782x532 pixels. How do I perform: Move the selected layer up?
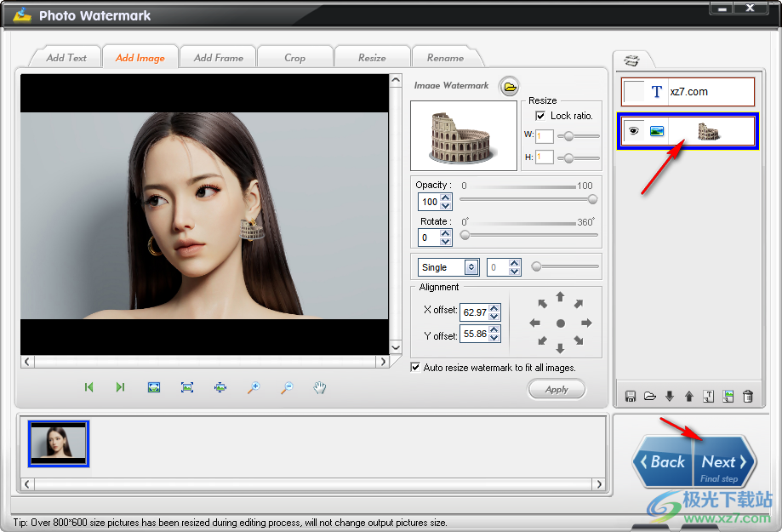688,397
